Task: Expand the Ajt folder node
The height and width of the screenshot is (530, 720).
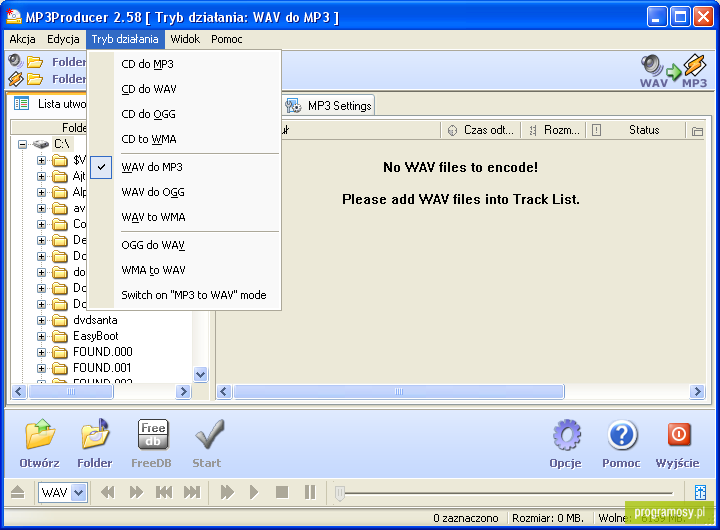Action: pyautogui.click(x=41, y=176)
